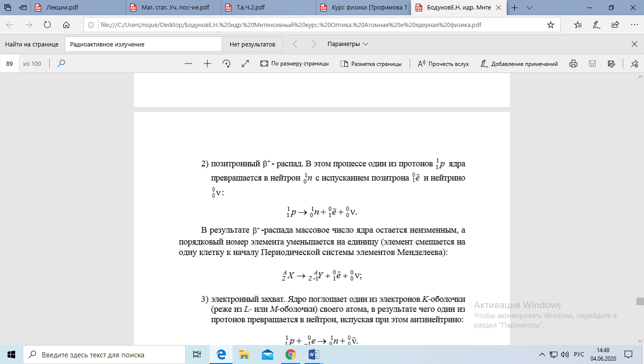The image size is (644, 364).
Task: Open Mail app from taskbar
Action: [x=267, y=354]
